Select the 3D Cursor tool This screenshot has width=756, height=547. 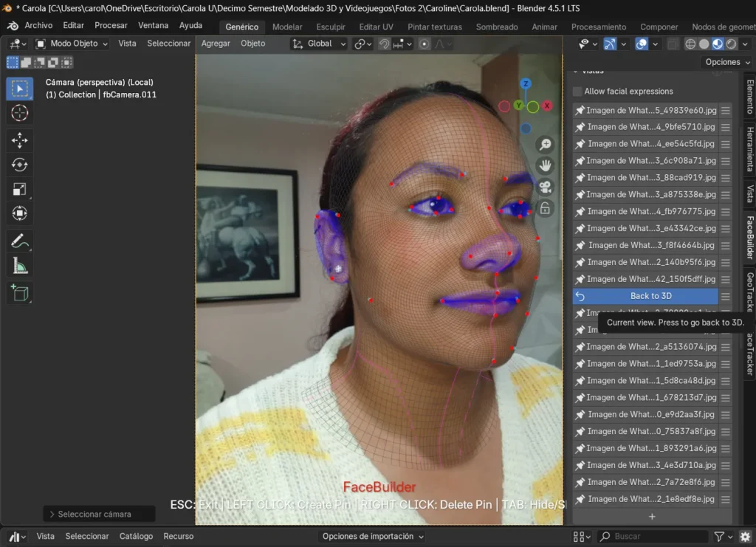click(20, 113)
